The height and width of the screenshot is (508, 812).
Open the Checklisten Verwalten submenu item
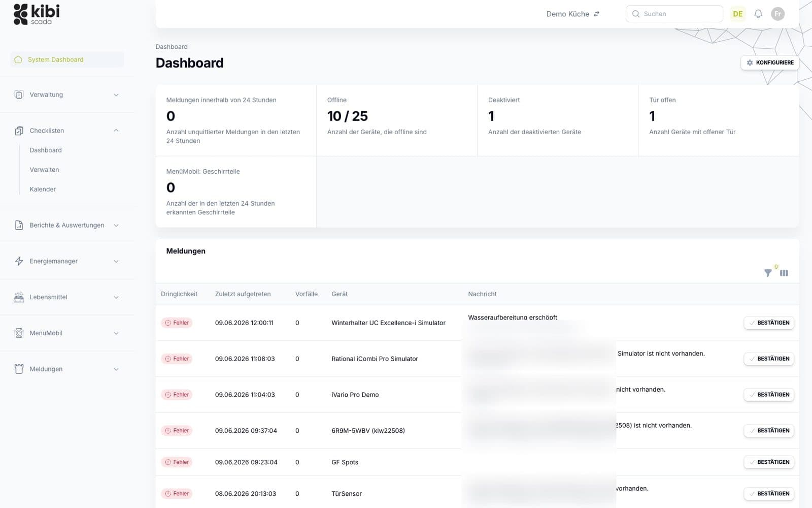[44, 170]
